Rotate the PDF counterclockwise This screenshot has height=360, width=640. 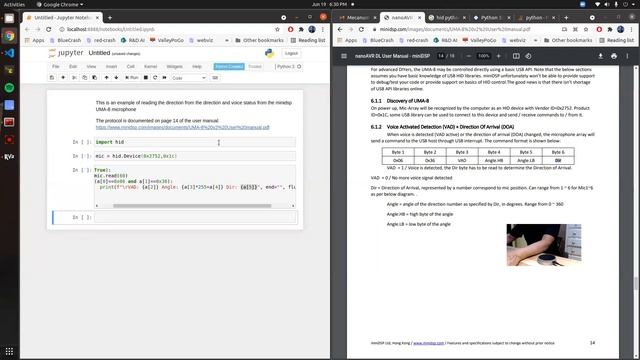[528, 56]
